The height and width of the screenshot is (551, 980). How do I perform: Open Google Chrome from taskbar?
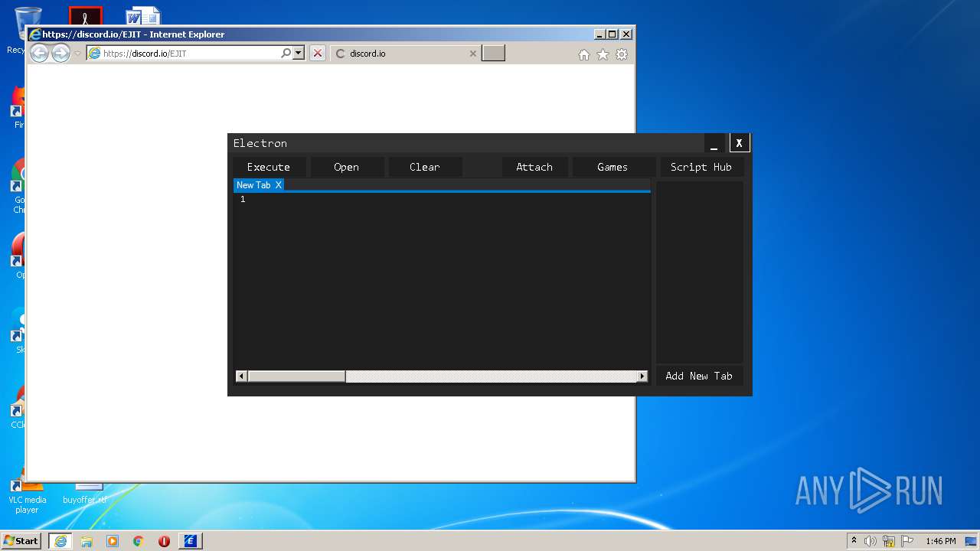point(139,541)
